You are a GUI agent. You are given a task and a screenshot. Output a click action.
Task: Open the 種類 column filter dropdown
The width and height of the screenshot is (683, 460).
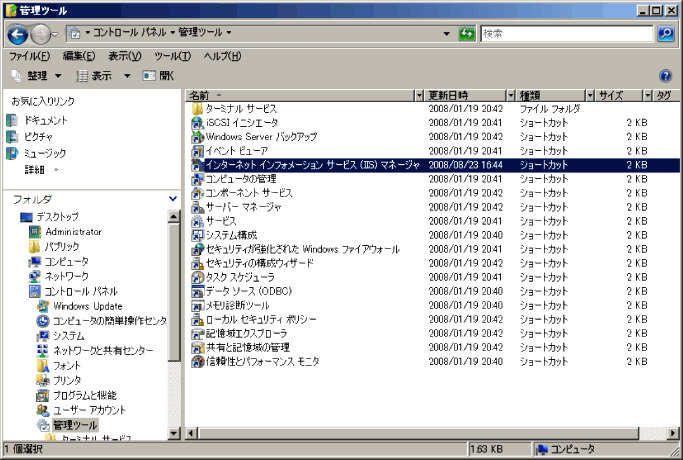(x=590, y=95)
